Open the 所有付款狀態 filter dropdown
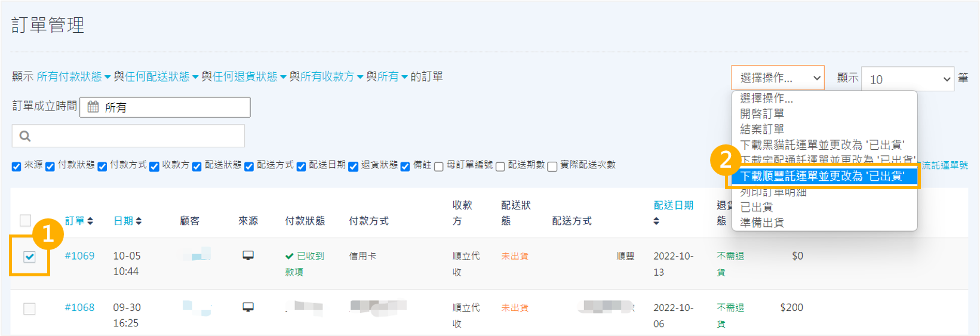The height and width of the screenshot is (336, 980). (73, 77)
